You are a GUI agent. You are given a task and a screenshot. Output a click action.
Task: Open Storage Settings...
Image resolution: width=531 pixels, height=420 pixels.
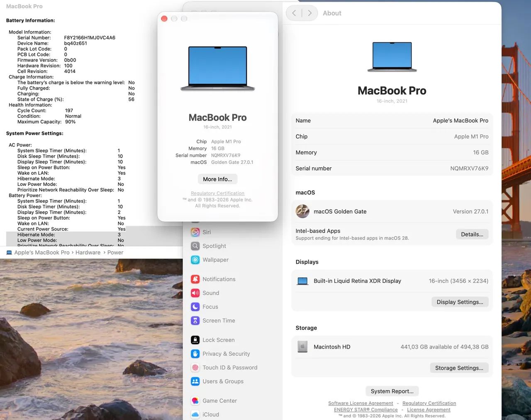(x=459, y=368)
